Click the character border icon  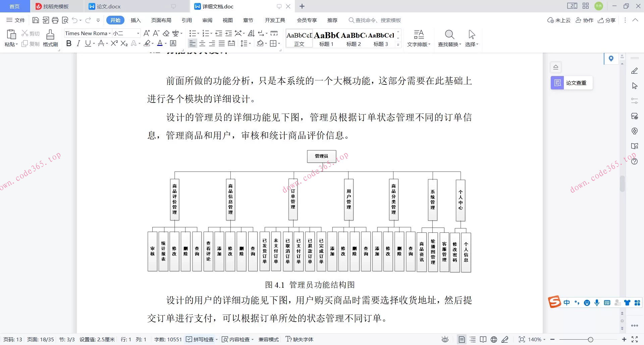[173, 43]
